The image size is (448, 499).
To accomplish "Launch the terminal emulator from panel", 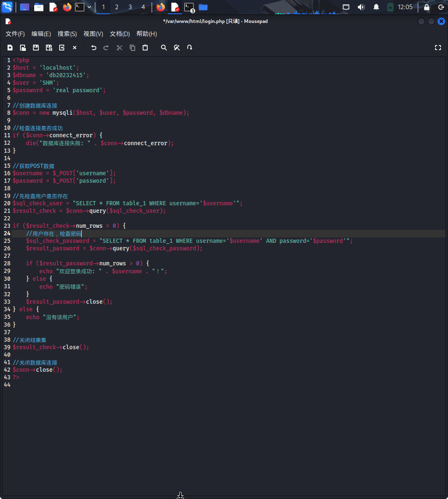I will coord(80,7).
